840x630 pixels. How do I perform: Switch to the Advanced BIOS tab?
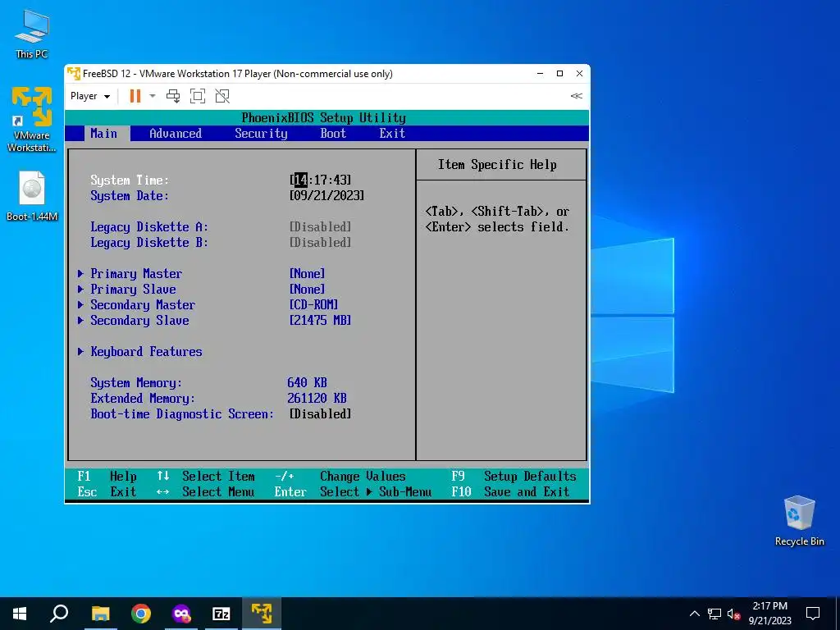click(x=176, y=134)
